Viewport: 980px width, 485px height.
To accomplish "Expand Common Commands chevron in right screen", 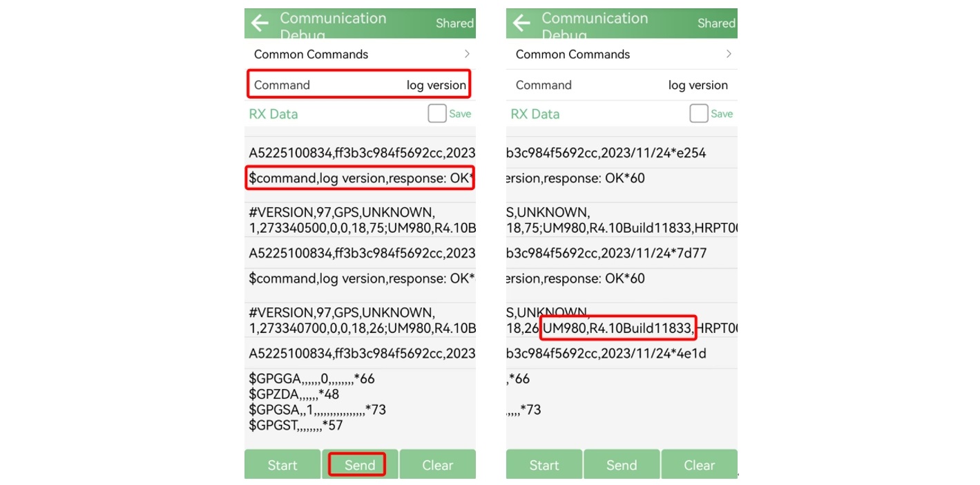I will tap(729, 54).
